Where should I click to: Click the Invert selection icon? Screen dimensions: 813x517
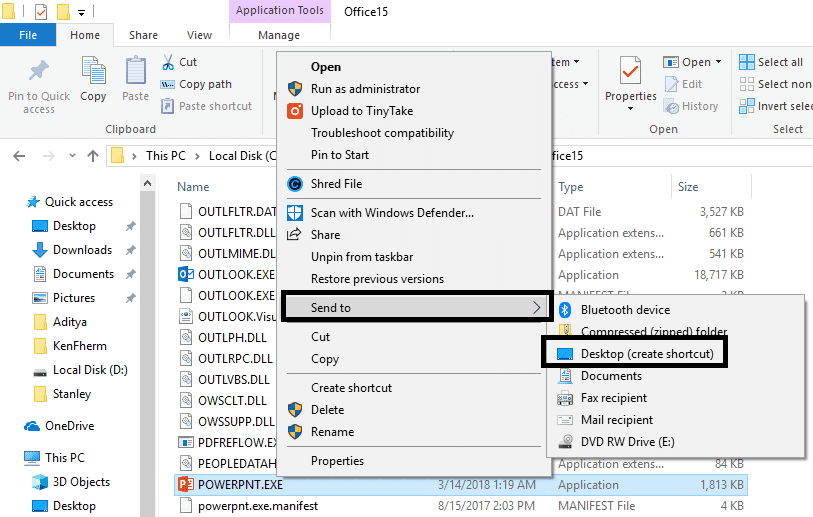747,106
